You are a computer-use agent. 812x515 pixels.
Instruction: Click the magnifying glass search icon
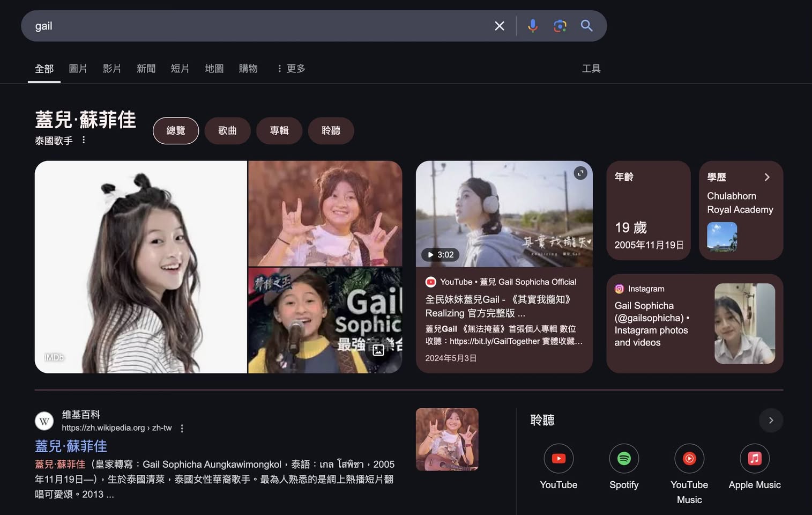point(586,26)
